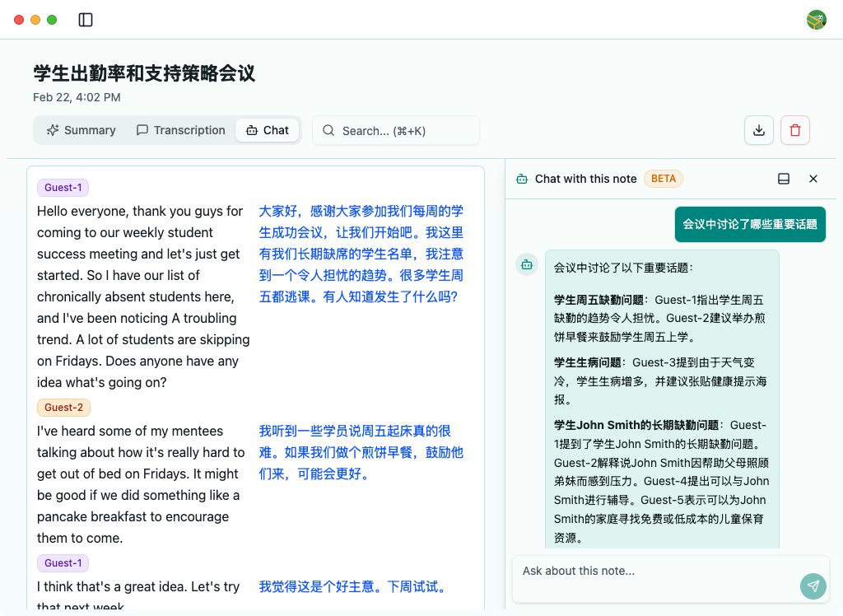The image size is (843, 616).
Task: Click the robot icon beside Chat with this note
Action: click(x=522, y=180)
